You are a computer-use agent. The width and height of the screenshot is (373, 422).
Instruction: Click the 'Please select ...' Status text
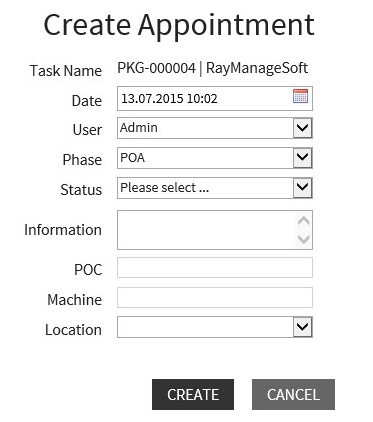(x=165, y=188)
